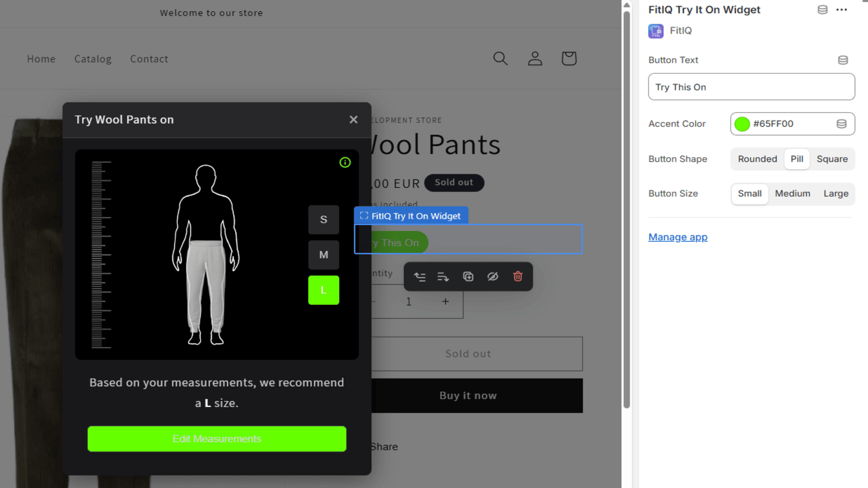Duplicate the block using the toolbar icon

coord(468,277)
